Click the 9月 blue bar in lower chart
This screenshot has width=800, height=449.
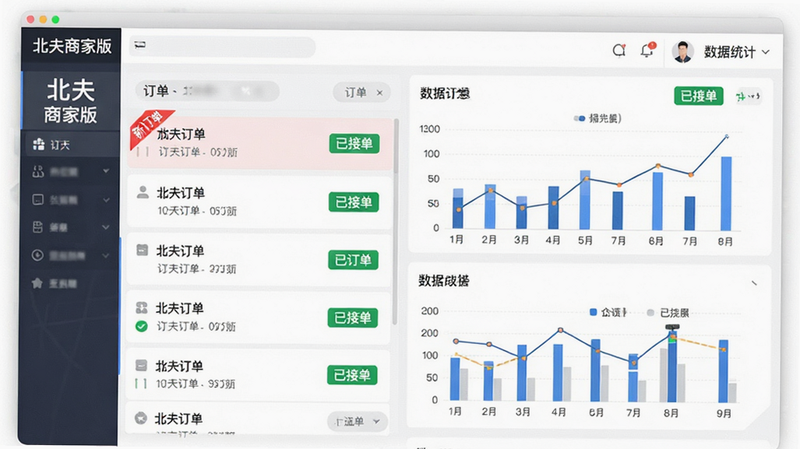[x=723, y=370]
